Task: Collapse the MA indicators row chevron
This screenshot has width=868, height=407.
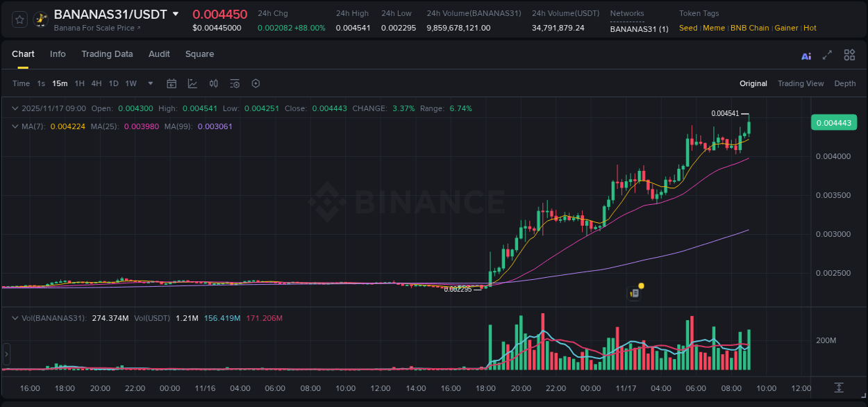Action: pyautogui.click(x=15, y=126)
